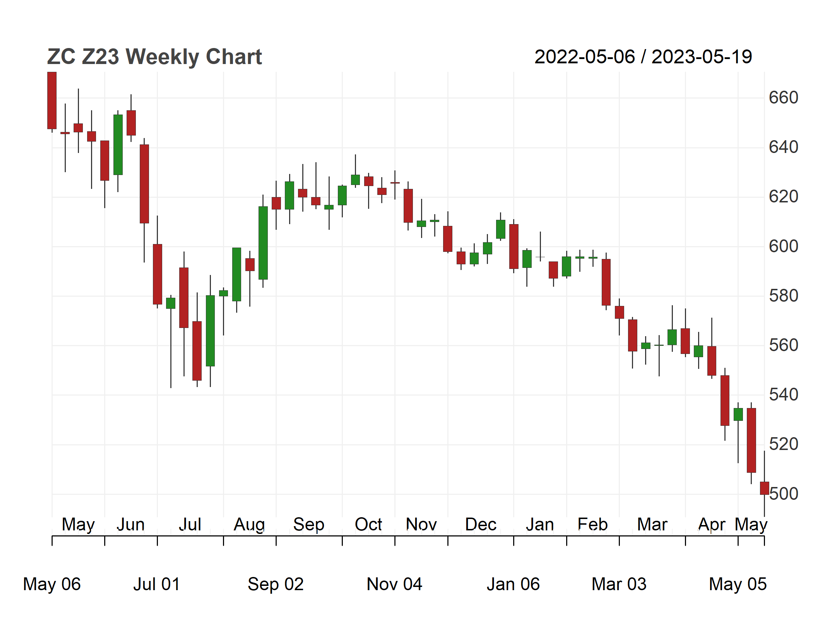Screen dimensions: 840x630
Task: Select the 'Mar 03' date axis label
Action: click(618, 584)
